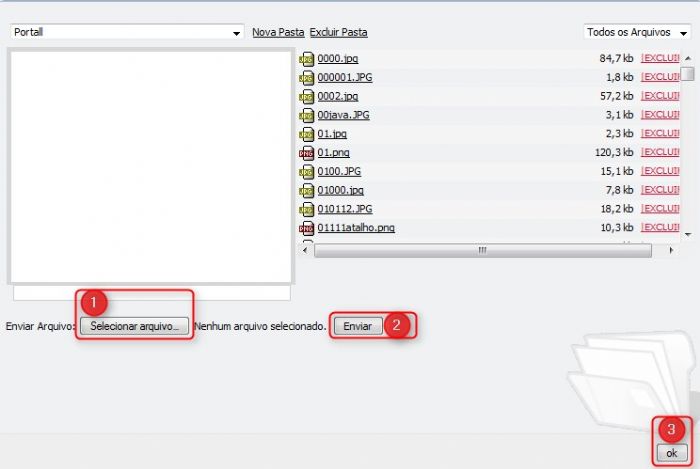
Task: Click the PNG icon beside 01111atalho.png
Action: 306,228
